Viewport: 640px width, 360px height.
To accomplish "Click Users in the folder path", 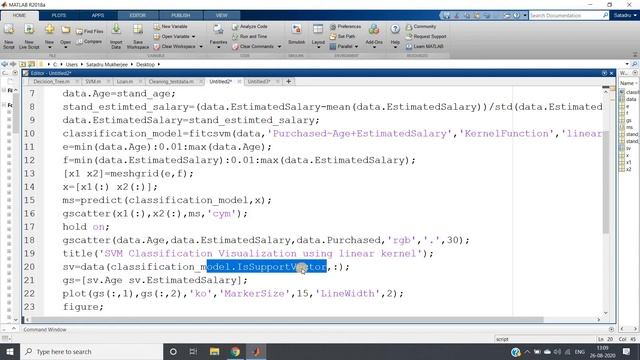I will click(71, 64).
